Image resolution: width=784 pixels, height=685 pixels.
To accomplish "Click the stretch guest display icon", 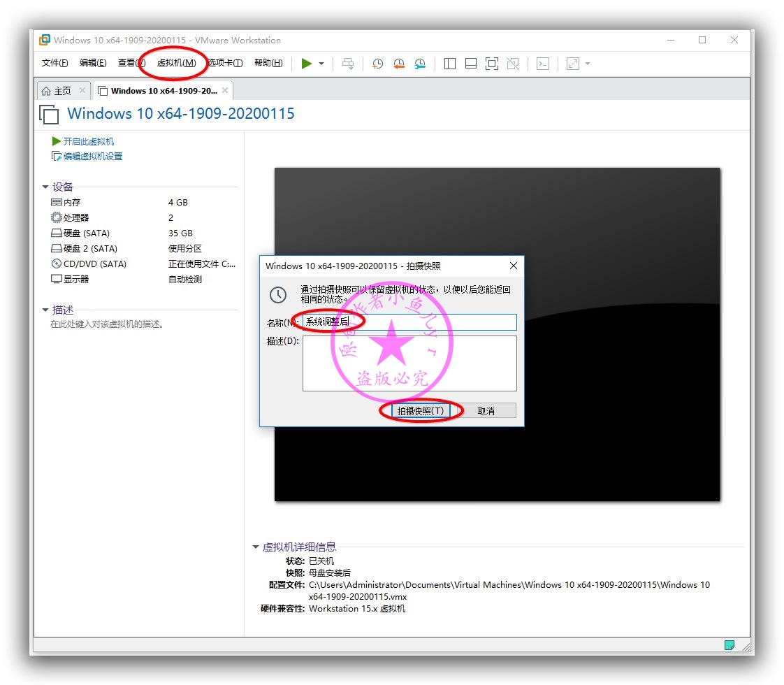I will 572,64.
